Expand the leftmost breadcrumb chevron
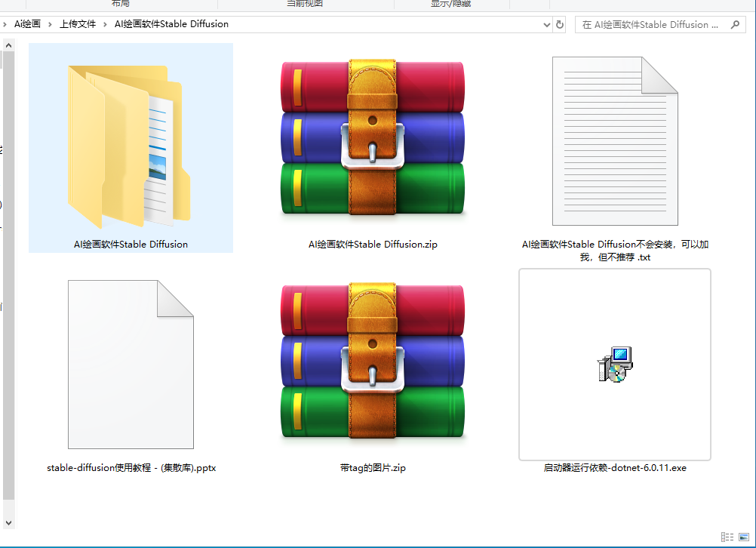The height and width of the screenshot is (548, 756). [5, 24]
